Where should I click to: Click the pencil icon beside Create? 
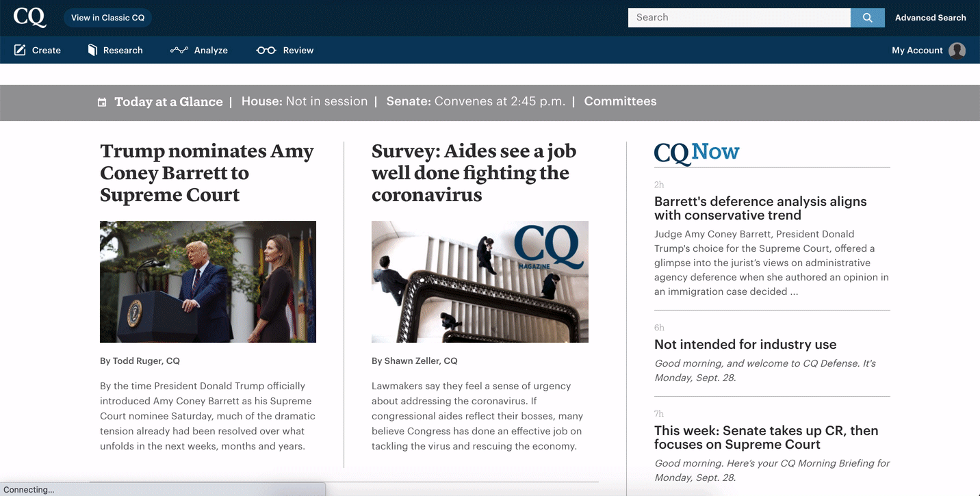(x=20, y=50)
